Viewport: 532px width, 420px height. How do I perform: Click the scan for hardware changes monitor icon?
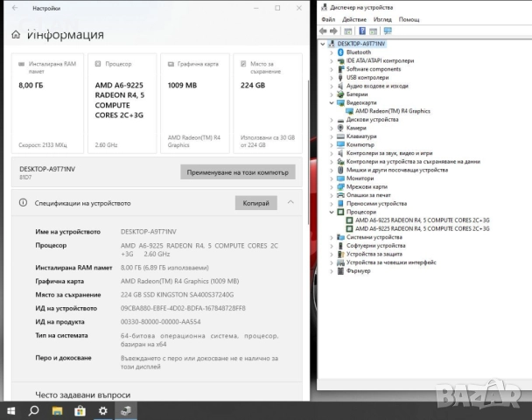(x=388, y=31)
